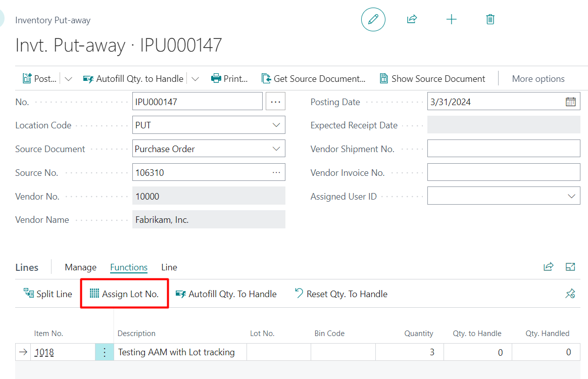Expand the Lines section to full view
Viewport: 588px width, 379px height.
click(570, 267)
